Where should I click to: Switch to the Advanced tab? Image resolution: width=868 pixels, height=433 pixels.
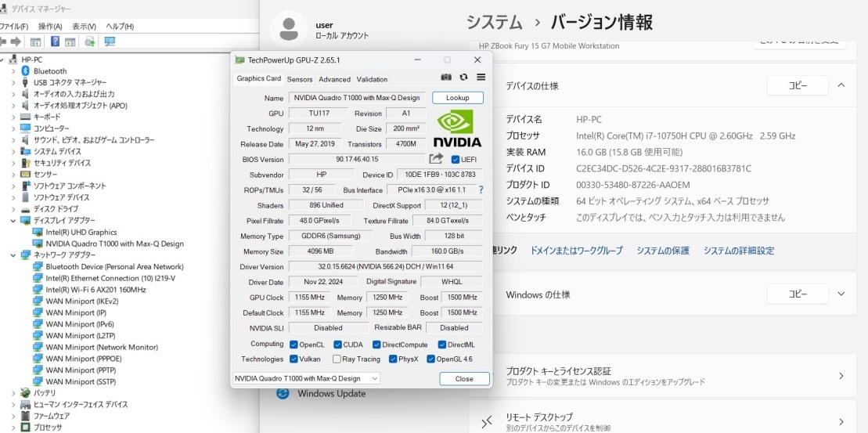point(334,79)
